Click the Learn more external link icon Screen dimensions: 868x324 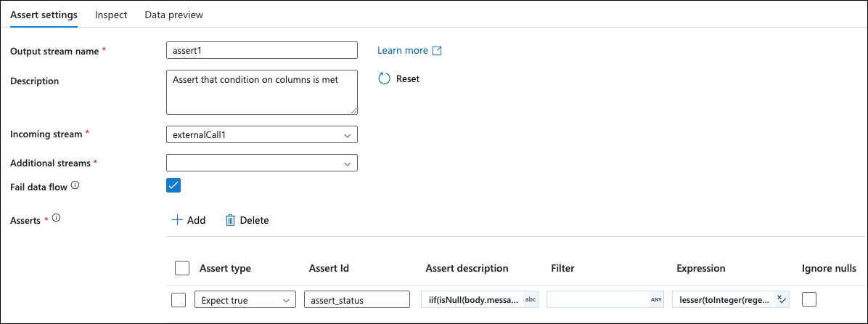pyautogui.click(x=437, y=51)
